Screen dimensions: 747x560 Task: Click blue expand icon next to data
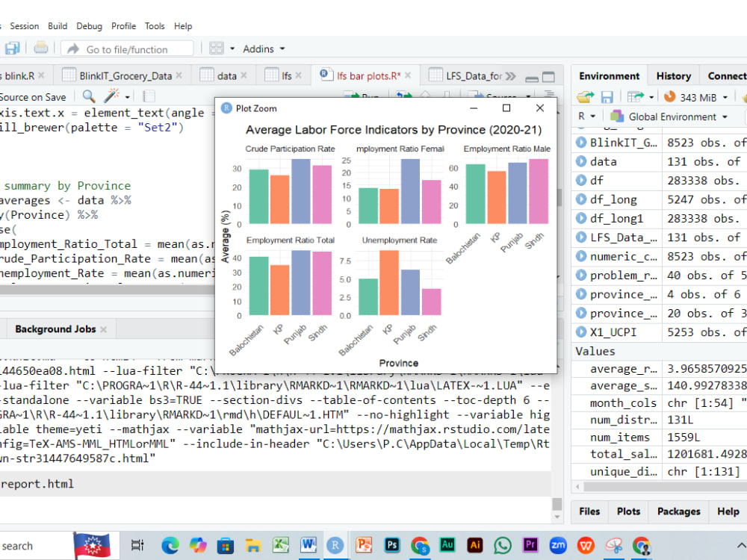(x=580, y=161)
